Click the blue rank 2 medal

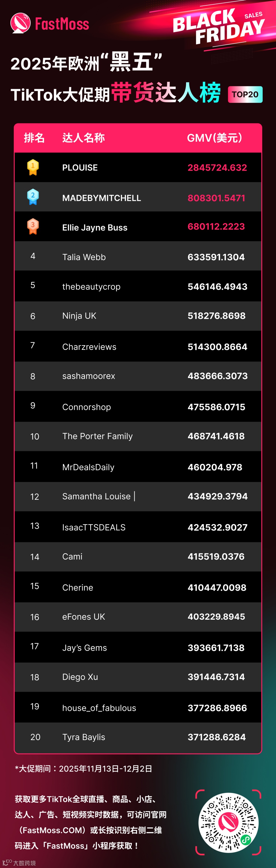[33, 197]
